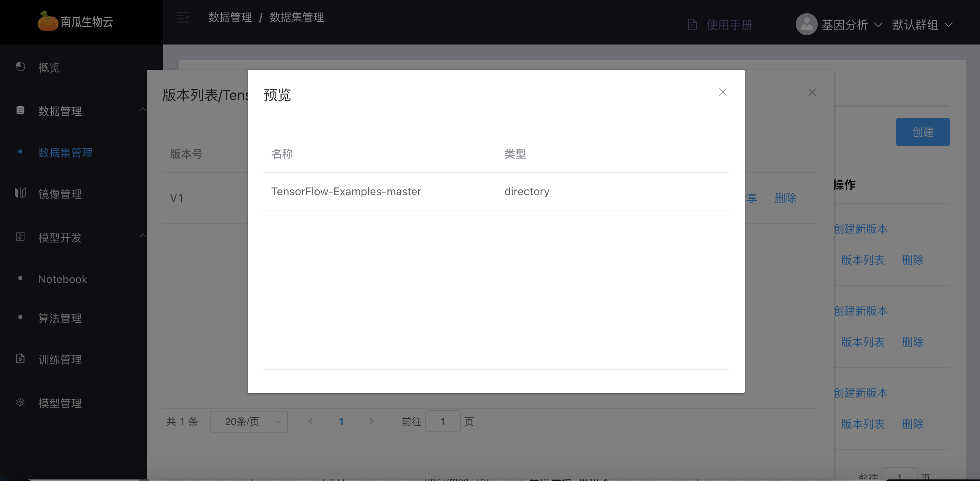This screenshot has width=980, height=481.
Task: Open the 默认群组 group dropdown
Action: coord(922,25)
